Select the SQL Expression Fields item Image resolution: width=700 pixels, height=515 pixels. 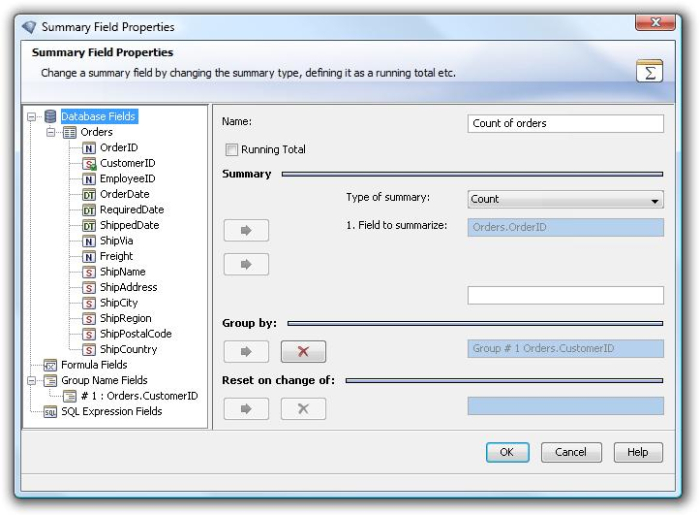click(x=112, y=411)
